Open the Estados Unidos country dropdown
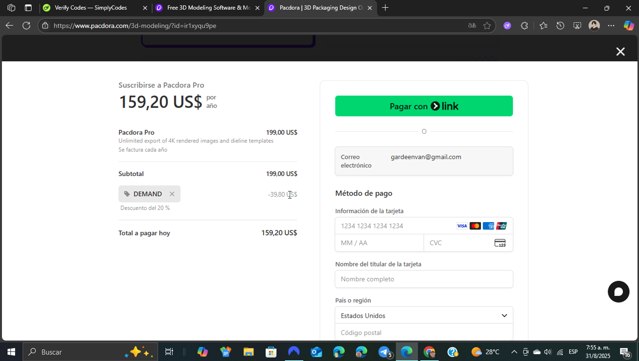The height and width of the screenshot is (361, 639). [x=424, y=315]
